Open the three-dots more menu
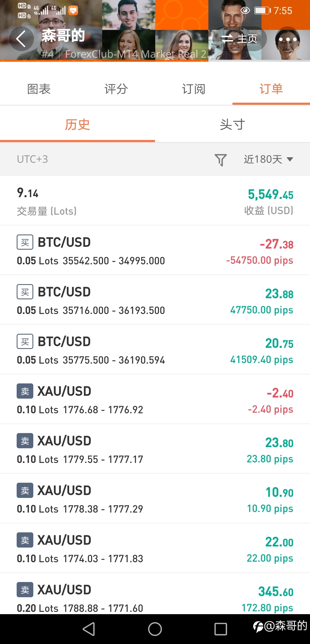Screen dimensions: 310x644 point(288,39)
